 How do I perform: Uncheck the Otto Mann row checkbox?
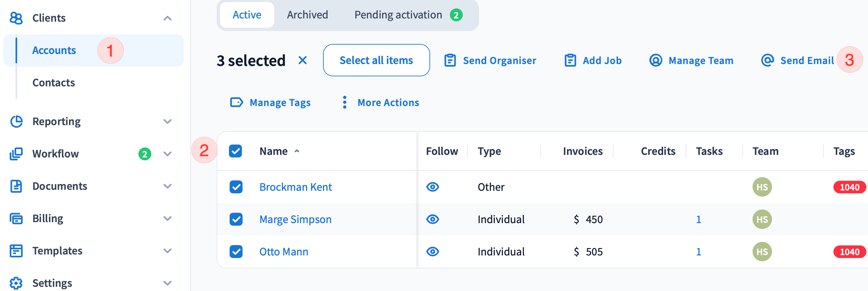pos(236,252)
